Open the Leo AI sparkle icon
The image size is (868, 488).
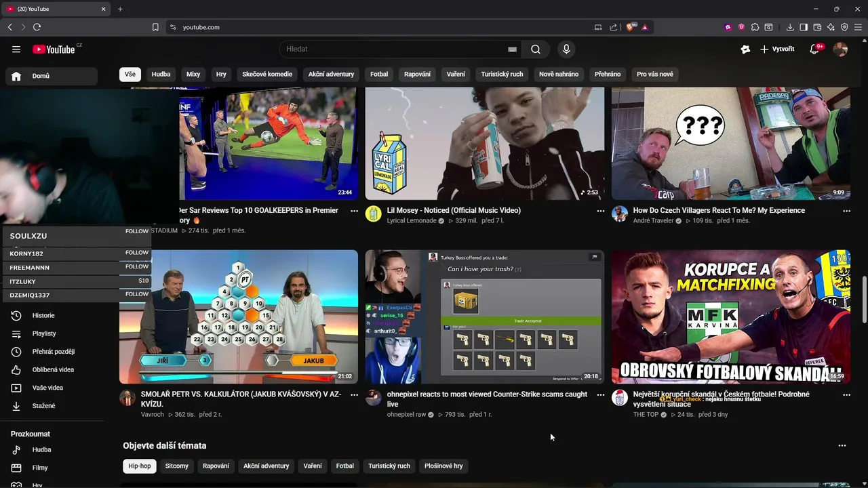831,27
